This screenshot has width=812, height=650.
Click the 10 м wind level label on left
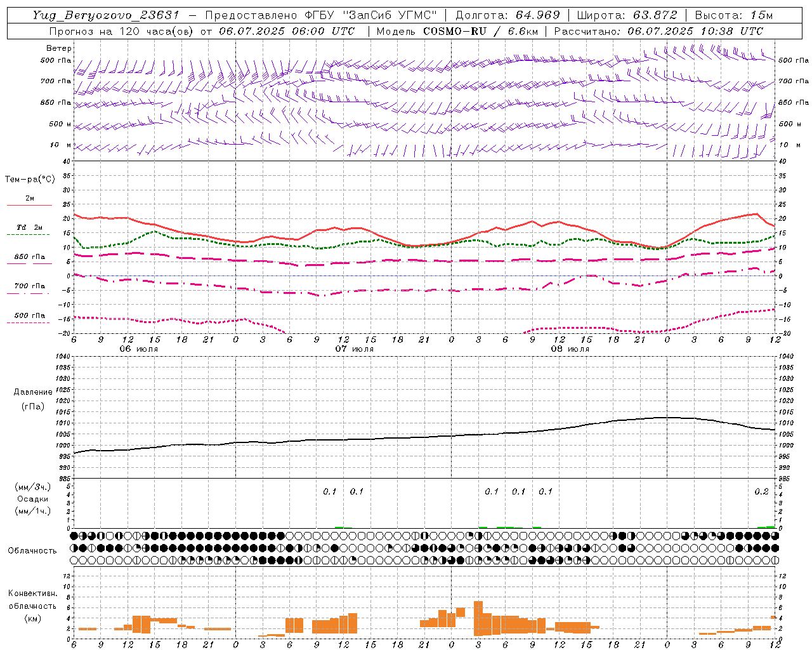(61, 145)
